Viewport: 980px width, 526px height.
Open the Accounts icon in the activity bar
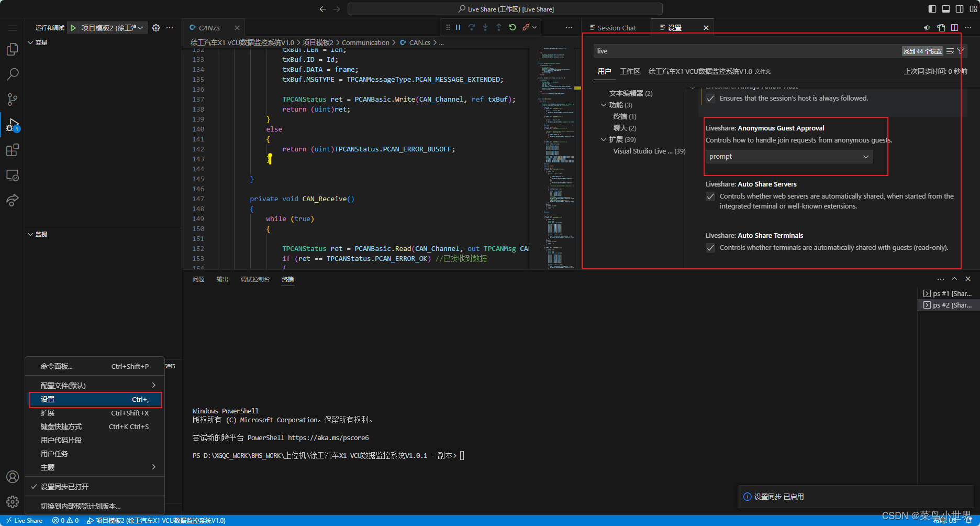pyautogui.click(x=13, y=477)
